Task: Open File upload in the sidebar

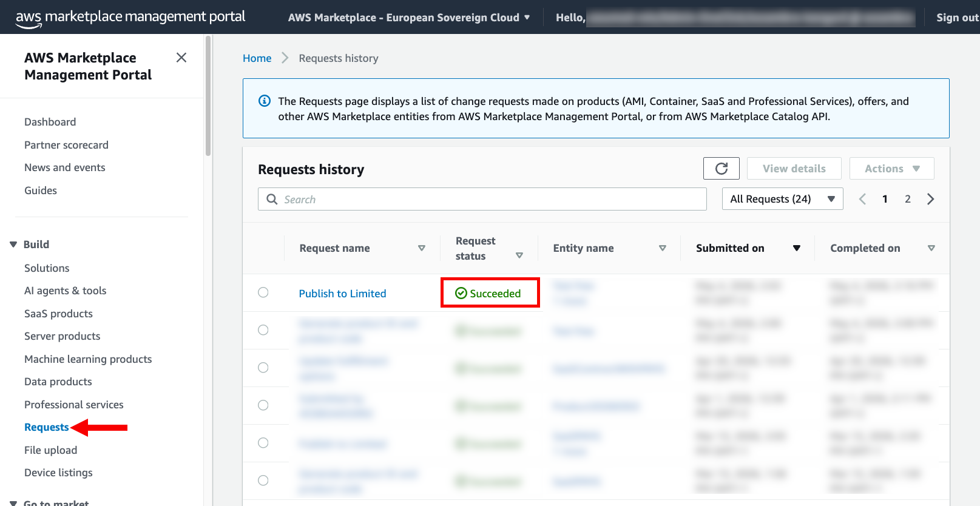Action: click(x=51, y=450)
